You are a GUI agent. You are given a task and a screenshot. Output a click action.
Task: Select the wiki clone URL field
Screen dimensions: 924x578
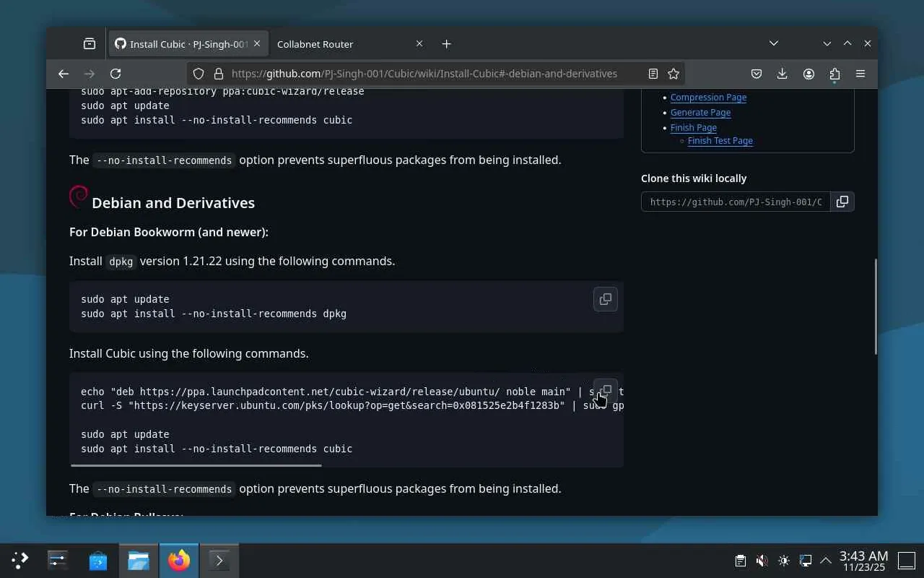pyautogui.click(x=736, y=202)
